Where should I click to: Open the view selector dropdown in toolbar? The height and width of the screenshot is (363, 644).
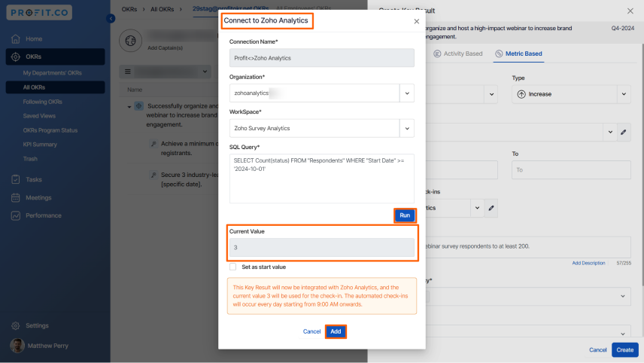tap(205, 72)
